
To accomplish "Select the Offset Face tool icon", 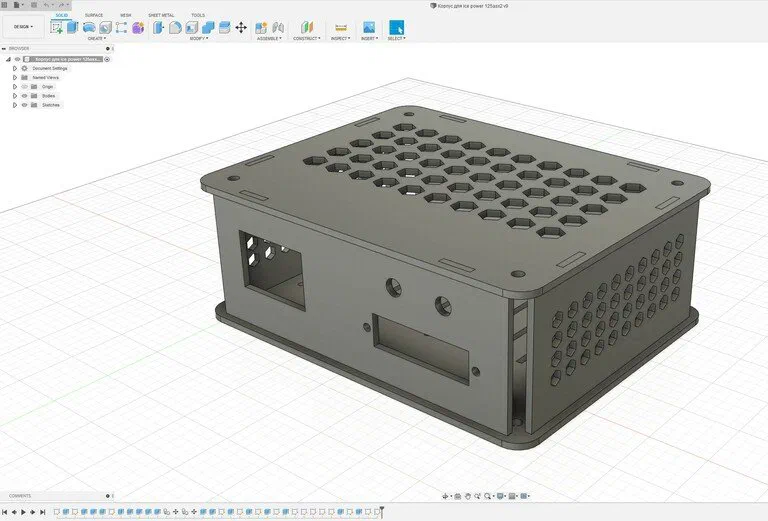I will pos(224,27).
